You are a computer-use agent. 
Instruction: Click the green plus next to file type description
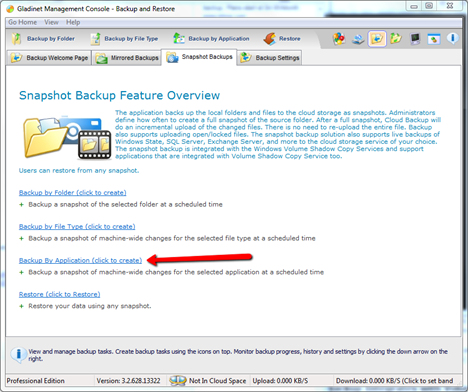coord(21,238)
